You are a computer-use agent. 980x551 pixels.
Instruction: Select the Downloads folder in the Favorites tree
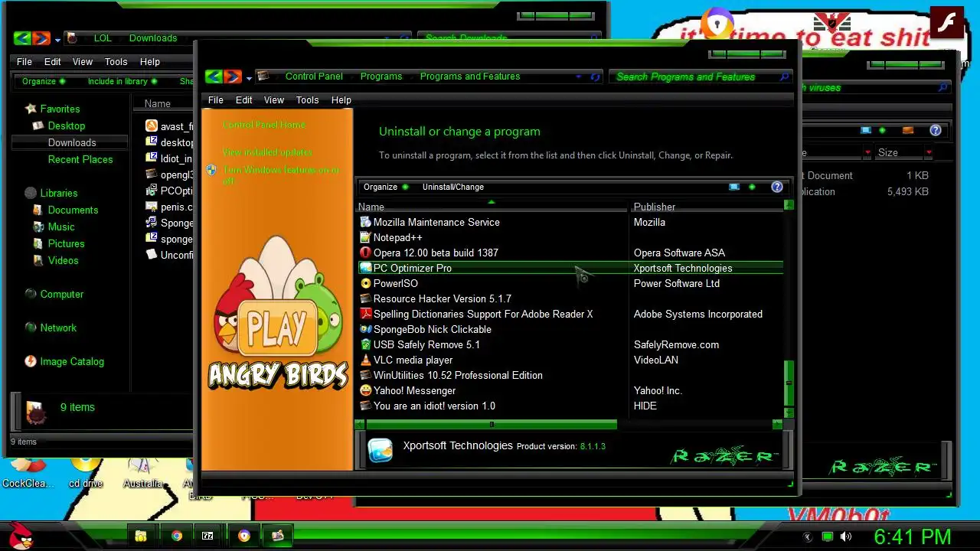click(x=72, y=142)
